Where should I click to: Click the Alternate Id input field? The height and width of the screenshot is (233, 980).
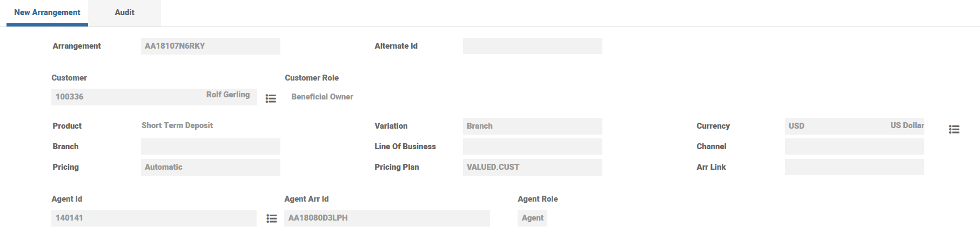click(x=532, y=46)
